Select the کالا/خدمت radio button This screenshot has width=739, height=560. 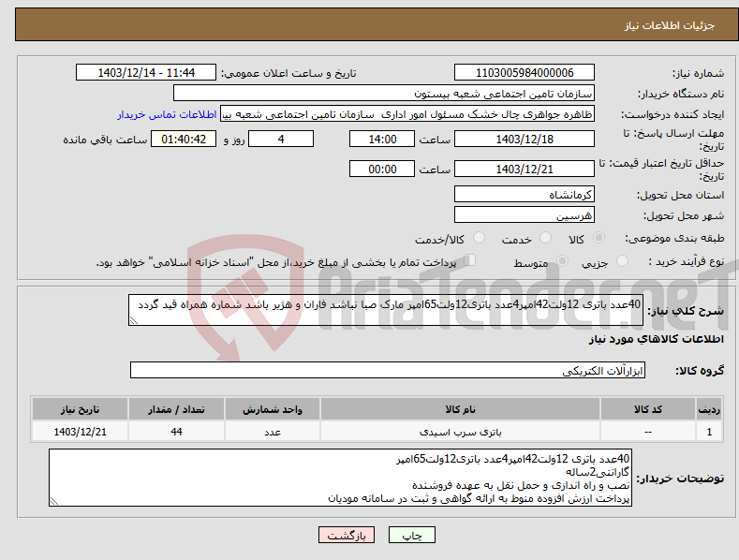point(479,238)
